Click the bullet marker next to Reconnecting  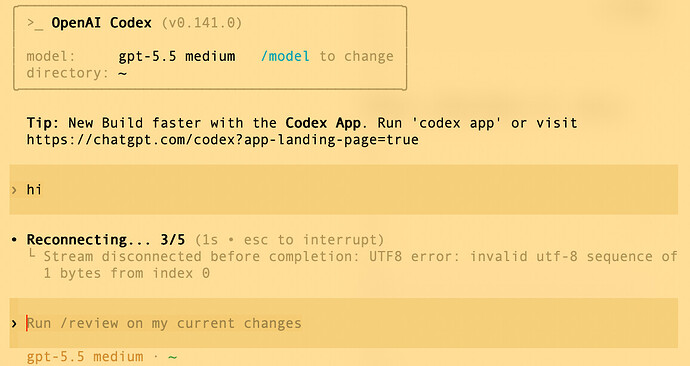[x=14, y=240]
